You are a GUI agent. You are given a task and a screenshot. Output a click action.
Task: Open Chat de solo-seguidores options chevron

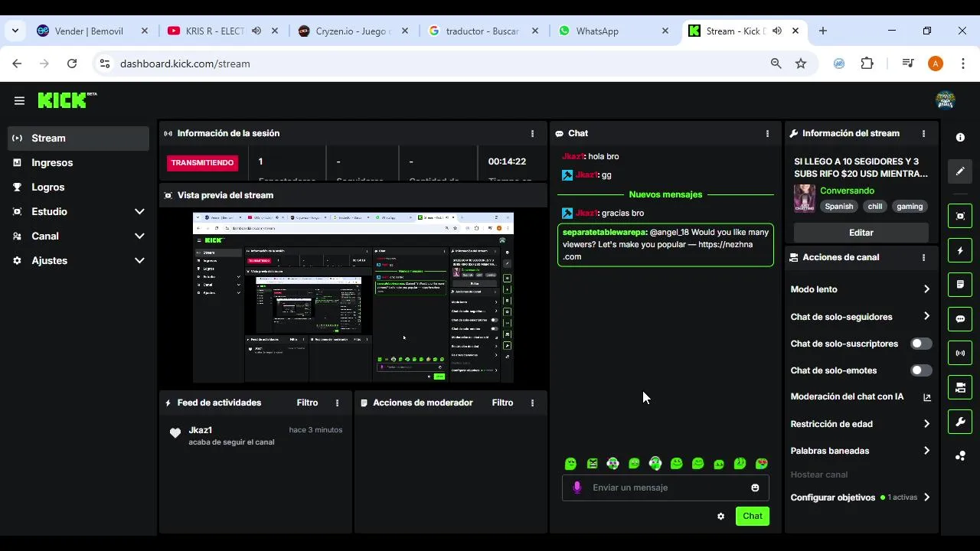click(x=926, y=316)
